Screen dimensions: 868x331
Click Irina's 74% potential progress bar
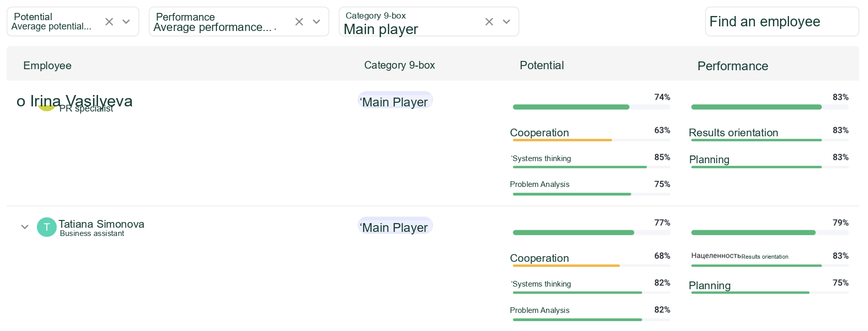click(x=592, y=107)
